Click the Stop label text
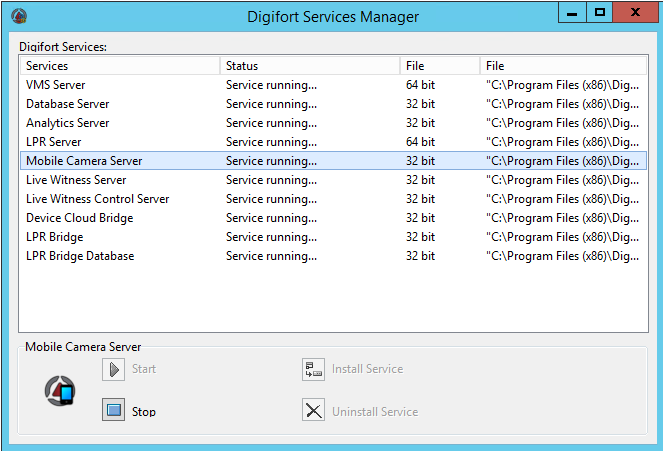 [x=144, y=412]
